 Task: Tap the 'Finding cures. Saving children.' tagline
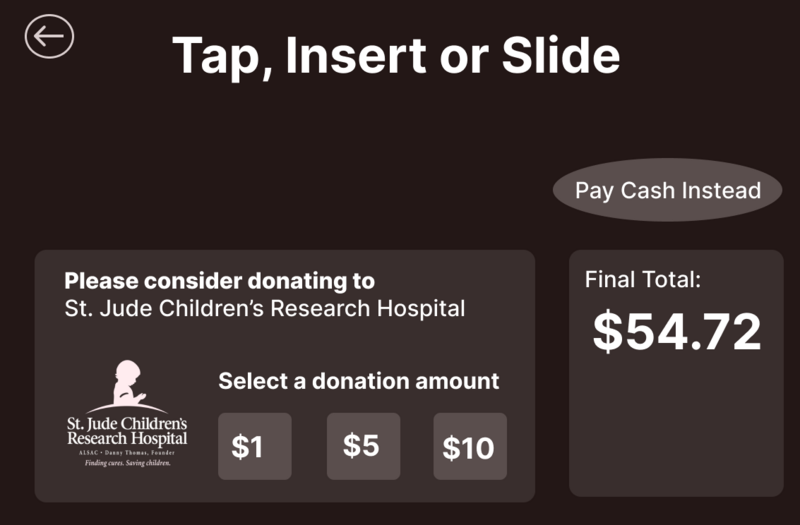coord(127,463)
